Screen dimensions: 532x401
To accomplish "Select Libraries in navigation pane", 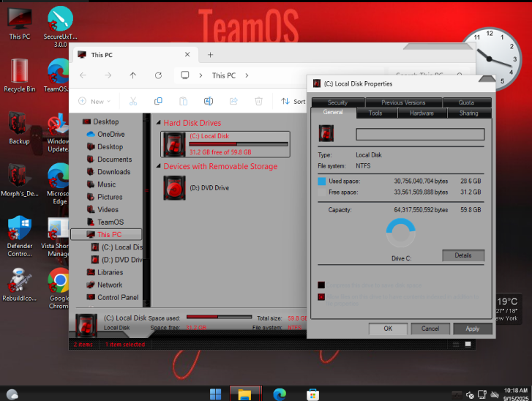I will pyautogui.click(x=105, y=272).
